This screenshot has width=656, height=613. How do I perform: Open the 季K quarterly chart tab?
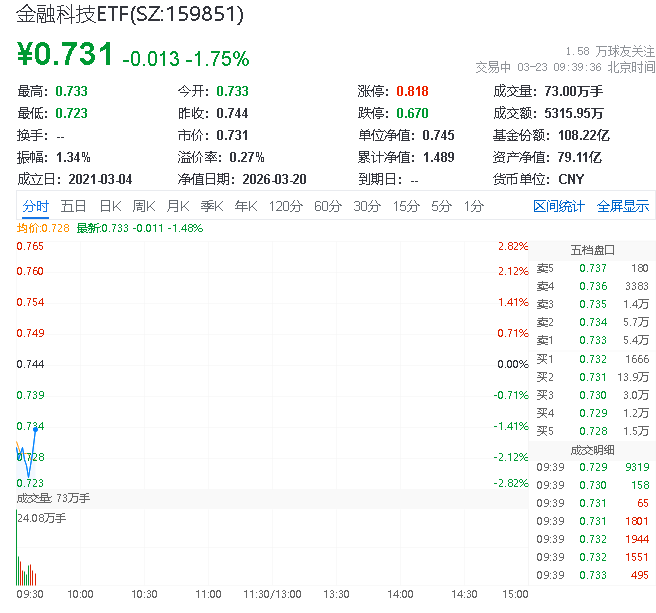(212, 206)
